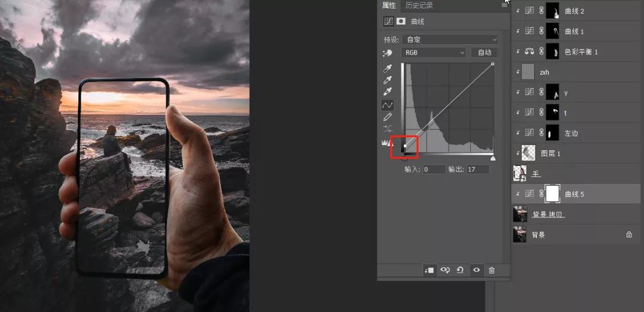644x312 pixels.
Task: Select the 背景 layer thumbnail
Action: [520, 234]
